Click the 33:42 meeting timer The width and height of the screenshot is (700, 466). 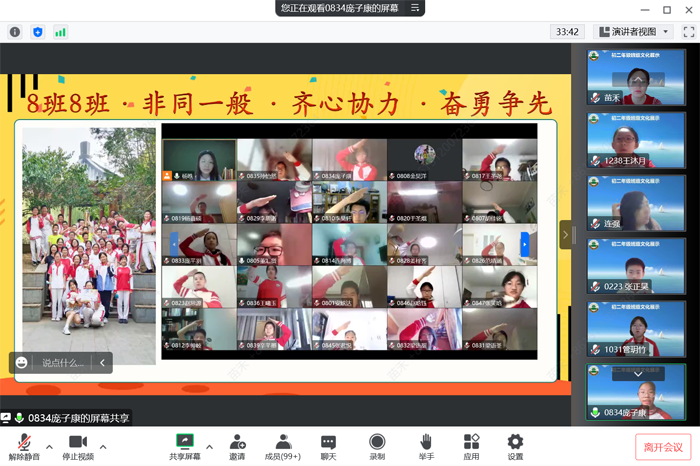[x=567, y=32]
